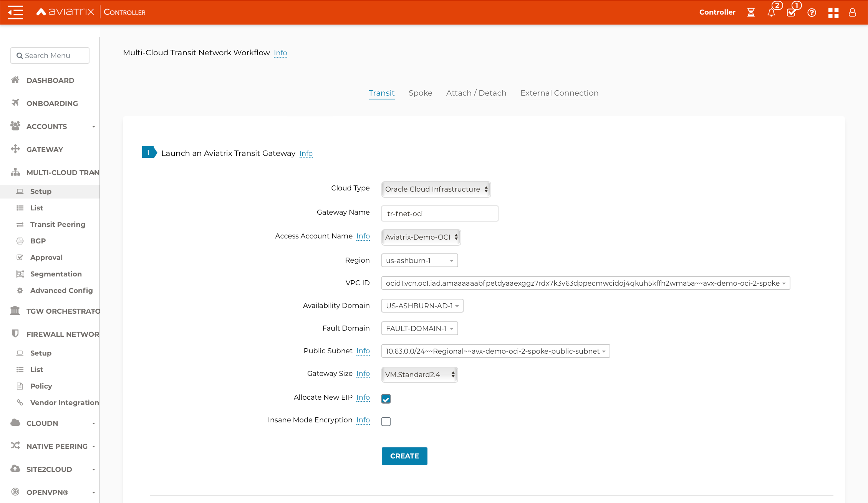Open the apps grid icon
This screenshot has height=503, width=868.
coord(833,12)
